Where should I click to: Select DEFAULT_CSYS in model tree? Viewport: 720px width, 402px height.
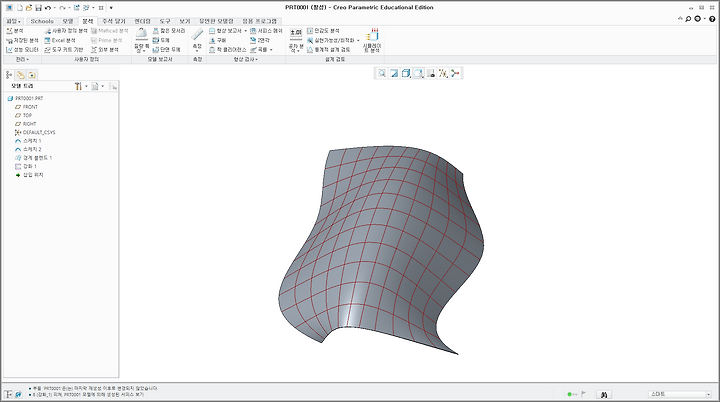pos(35,132)
